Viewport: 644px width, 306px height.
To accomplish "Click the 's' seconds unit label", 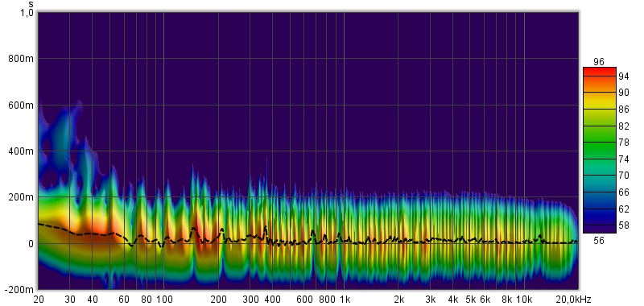I will point(31,5).
